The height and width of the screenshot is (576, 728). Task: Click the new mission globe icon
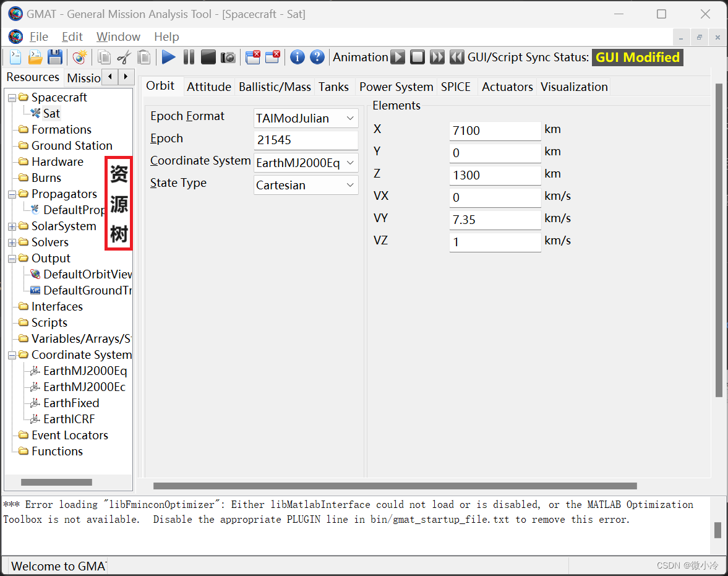click(x=79, y=57)
